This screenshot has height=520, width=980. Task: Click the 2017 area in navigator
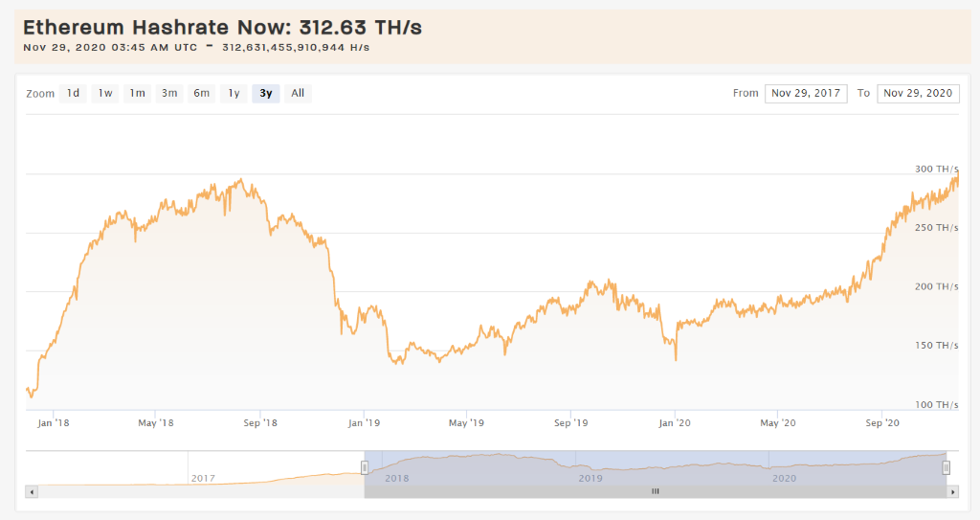(203, 477)
